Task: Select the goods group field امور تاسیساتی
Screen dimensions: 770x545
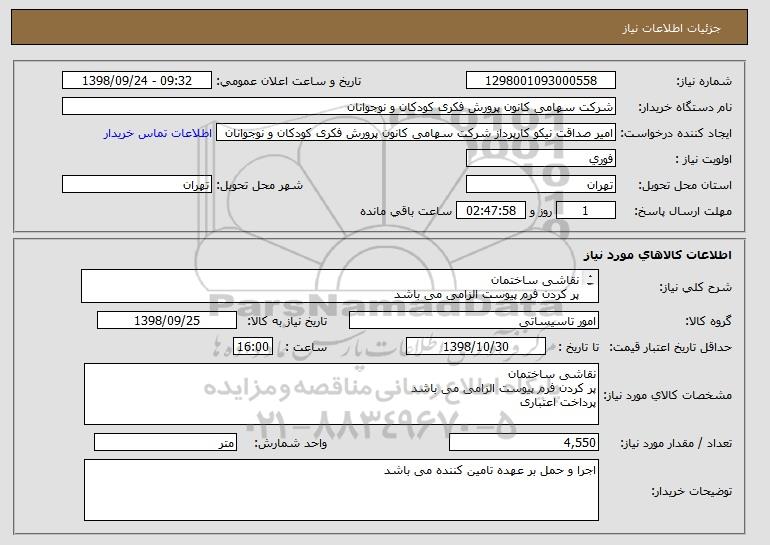Action: coord(474,321)
